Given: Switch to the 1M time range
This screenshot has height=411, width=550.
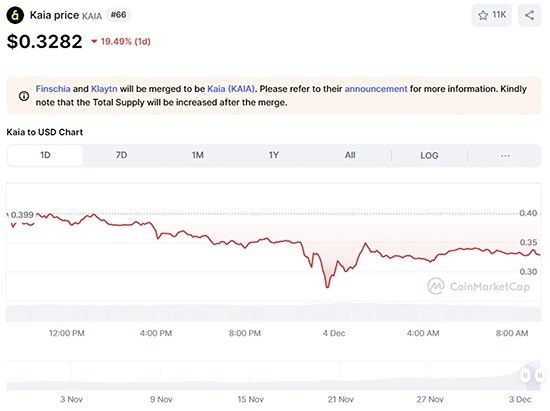Looking at the screenshot, I should pos(197,155).
